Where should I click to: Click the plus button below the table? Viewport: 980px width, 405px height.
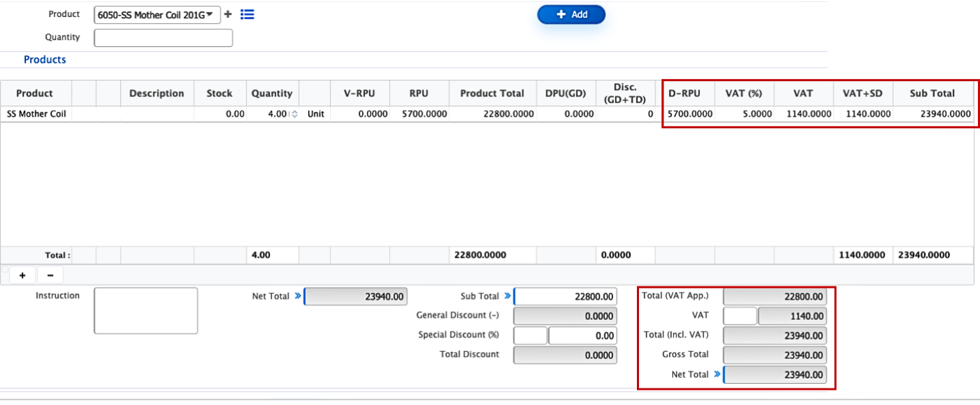click(23, 275)
